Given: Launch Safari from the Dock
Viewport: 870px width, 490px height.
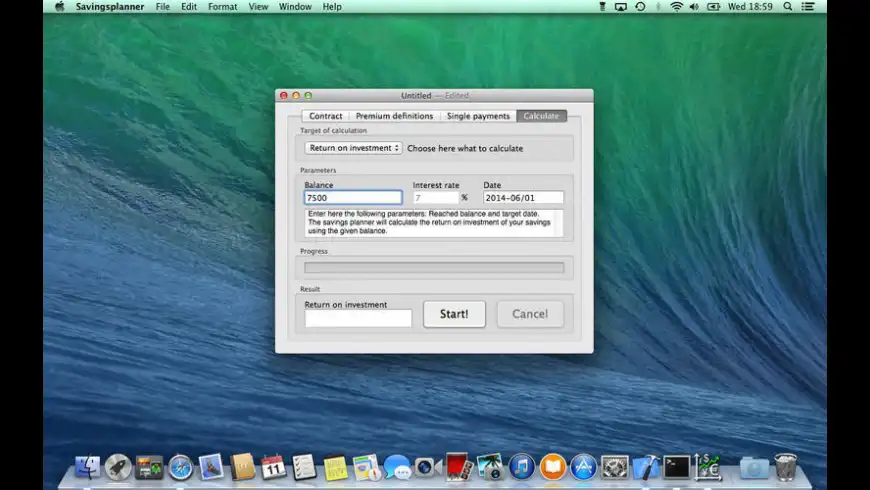Looking at the screenshot, I should tap(181, 467).
